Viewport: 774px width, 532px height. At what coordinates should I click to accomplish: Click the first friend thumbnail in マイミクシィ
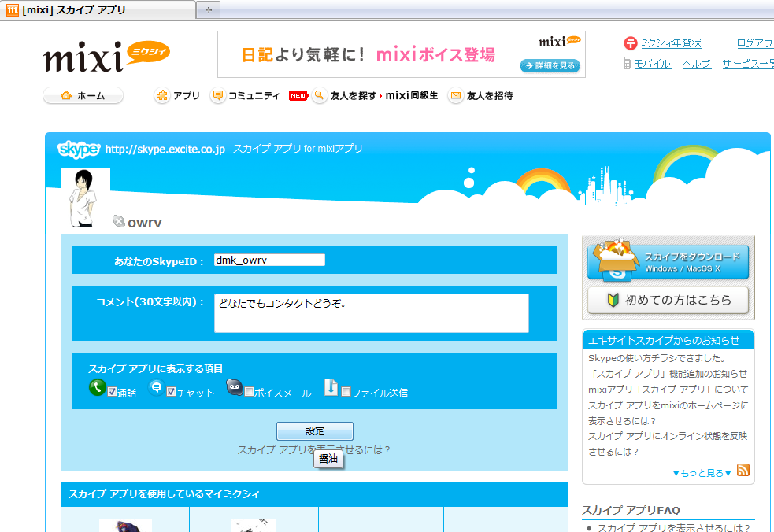(x=125, y=525)
